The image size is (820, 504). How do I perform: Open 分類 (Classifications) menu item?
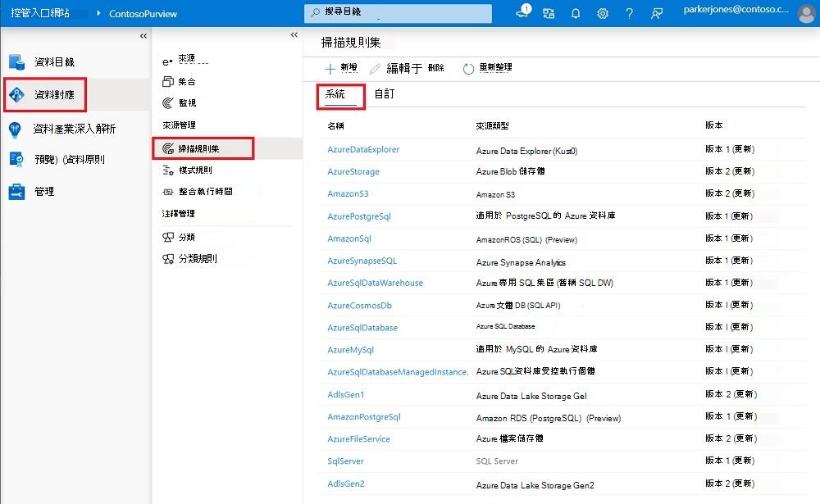[186, 237]
